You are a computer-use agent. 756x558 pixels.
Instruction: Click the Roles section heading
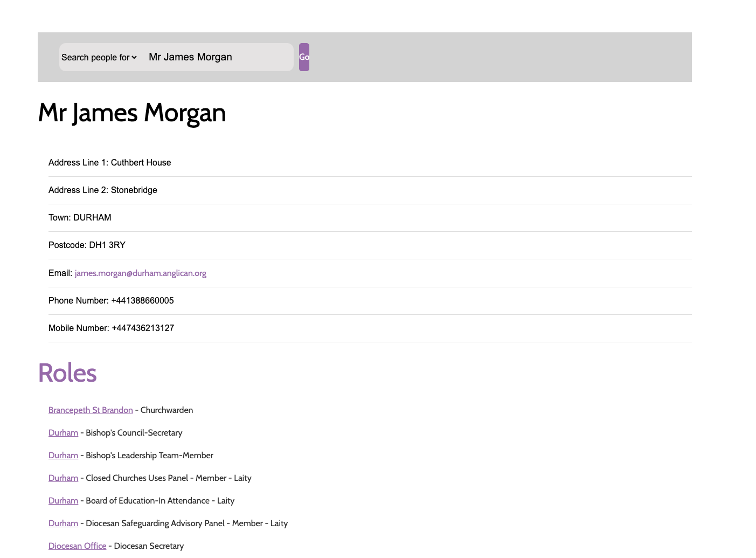click(x=67, y=373)
